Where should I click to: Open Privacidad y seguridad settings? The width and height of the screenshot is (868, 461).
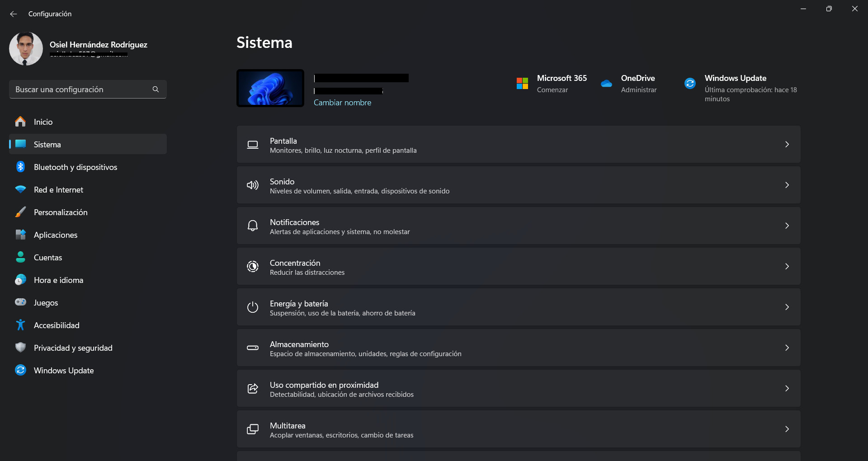pyautogui.click(x=73, y=348)
